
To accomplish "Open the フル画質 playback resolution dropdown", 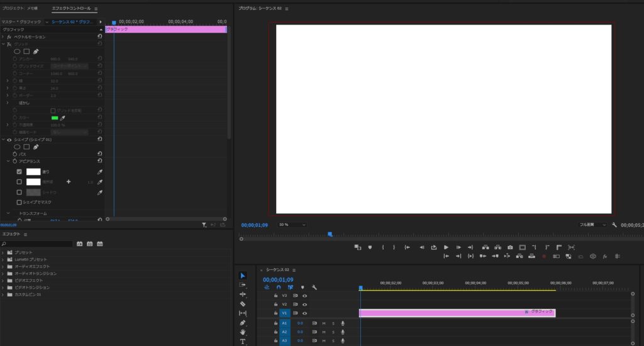I will (x=592, y=225).
